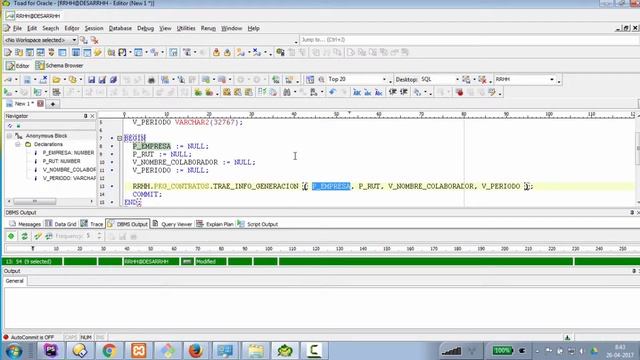
Task: Switch to the DBMS Output tab
Action: point(127,224)
